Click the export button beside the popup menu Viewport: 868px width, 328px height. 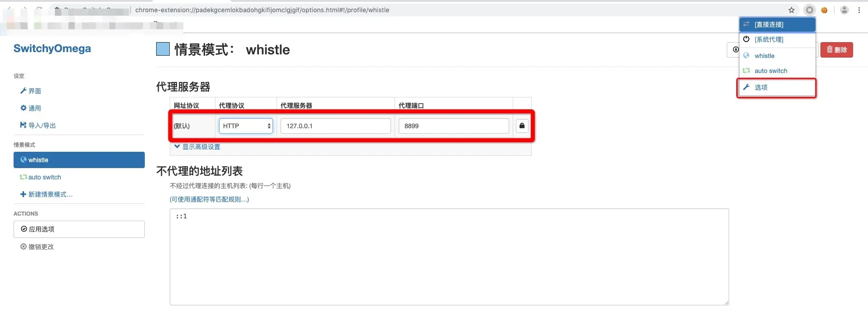(x=734, y=50)
